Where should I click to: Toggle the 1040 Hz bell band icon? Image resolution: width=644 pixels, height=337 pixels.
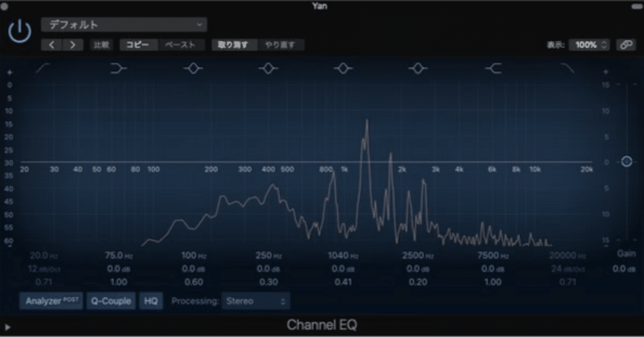(343, 68)
